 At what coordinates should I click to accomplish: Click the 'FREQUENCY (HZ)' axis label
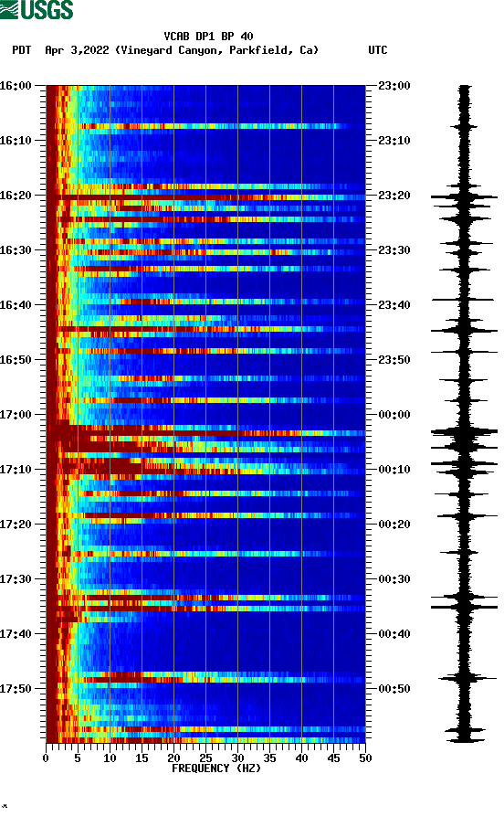point(216,768)
